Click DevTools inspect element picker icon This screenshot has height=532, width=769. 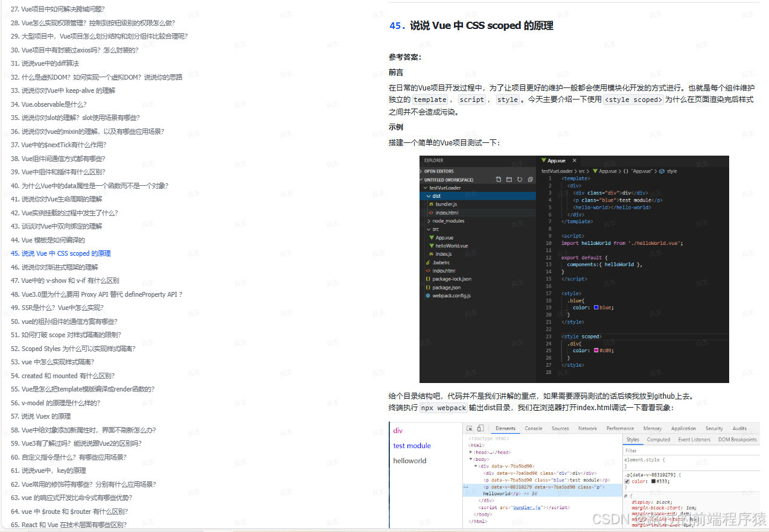[470, 428]
